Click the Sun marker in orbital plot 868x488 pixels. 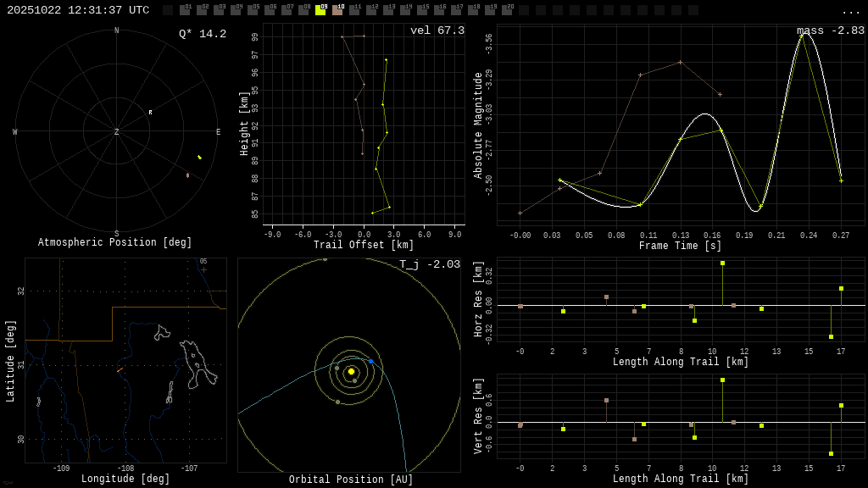point(351,371)
